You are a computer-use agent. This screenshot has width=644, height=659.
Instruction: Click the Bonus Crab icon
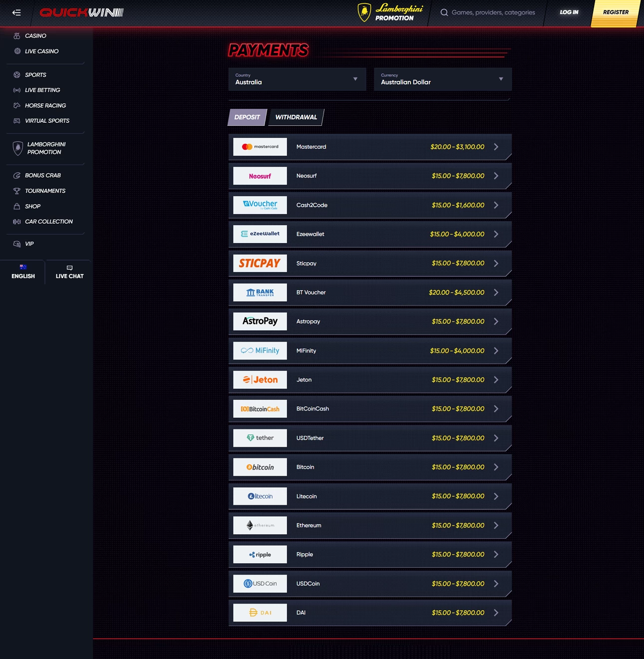(17, 176)
